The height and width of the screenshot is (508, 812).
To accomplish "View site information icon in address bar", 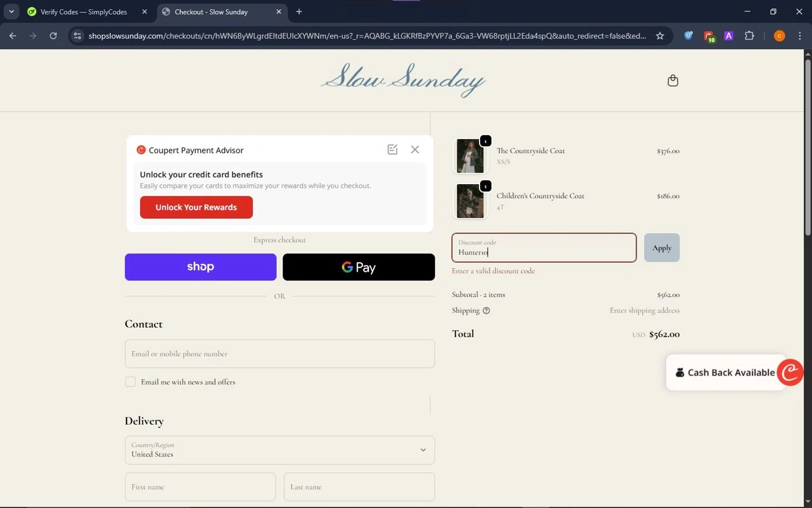I will pyautogui.click(x=77, y=36).
